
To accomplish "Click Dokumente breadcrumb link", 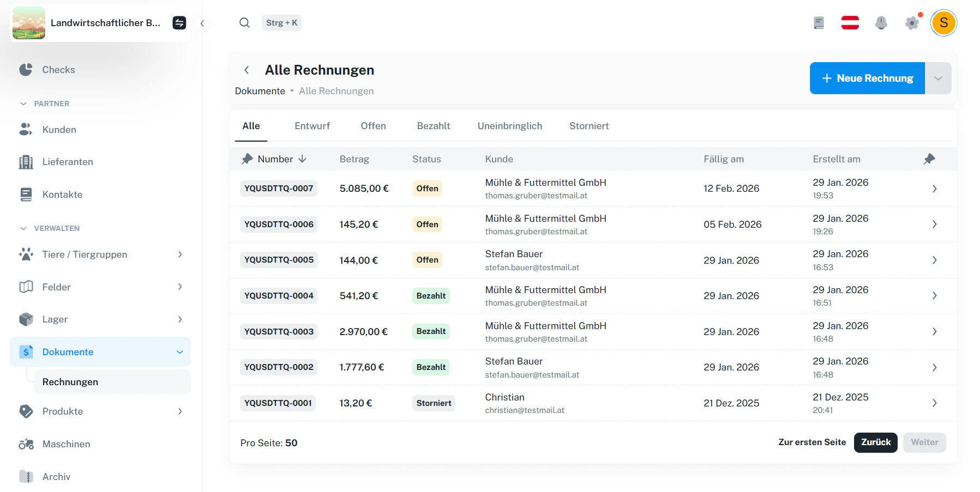I will [x=260, y=91].
